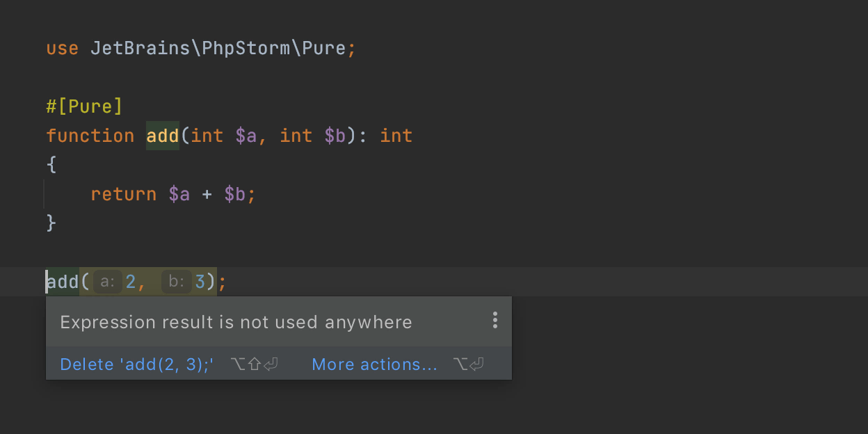Click the argument value 3 in add call

(x=200, y=282)
